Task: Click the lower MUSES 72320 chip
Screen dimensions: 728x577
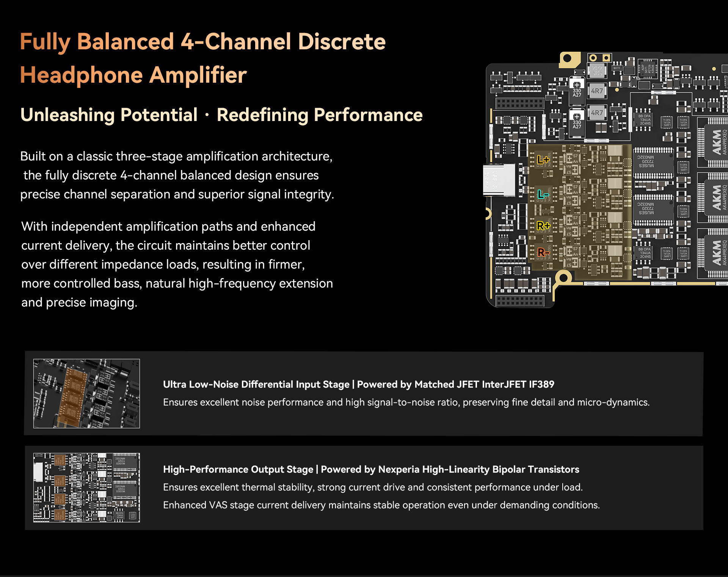Action: tap(653, 209)
